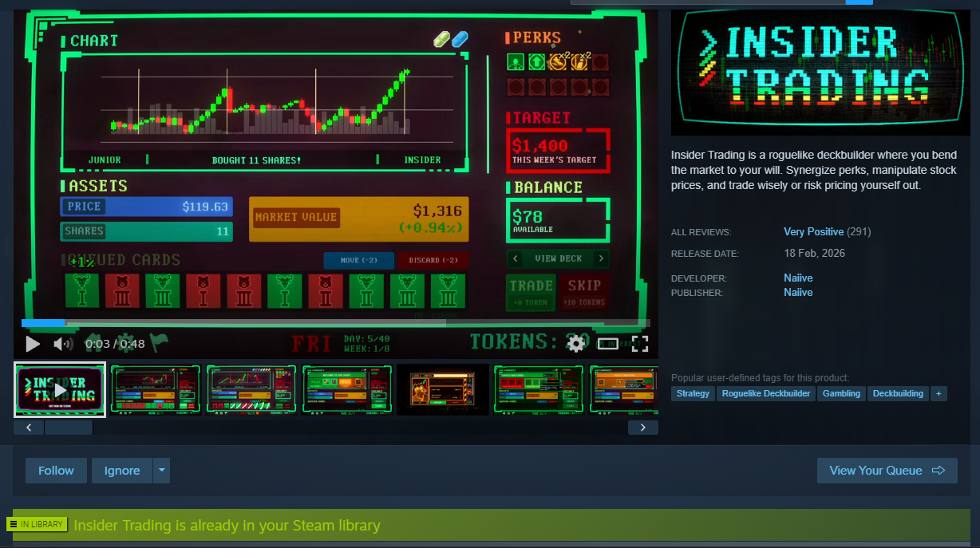Grab the thumbnail strip scrollbar handle
The image size is (980, 548).
click(69, 428)
